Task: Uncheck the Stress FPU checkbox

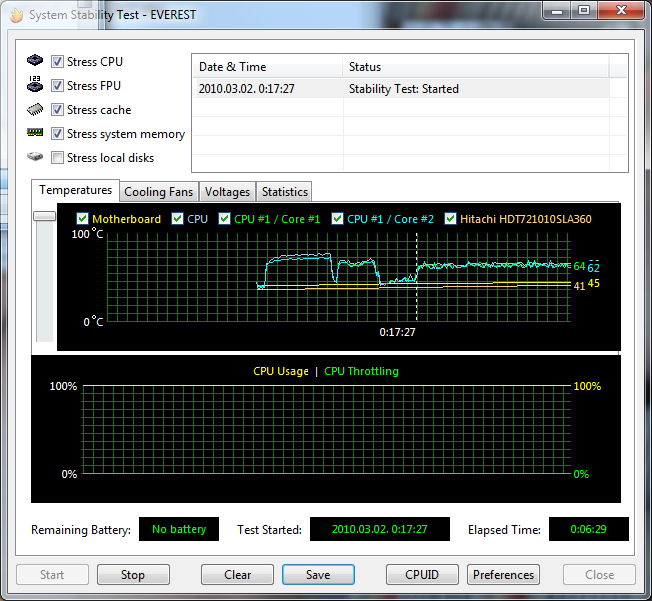Action: point(57,86)
